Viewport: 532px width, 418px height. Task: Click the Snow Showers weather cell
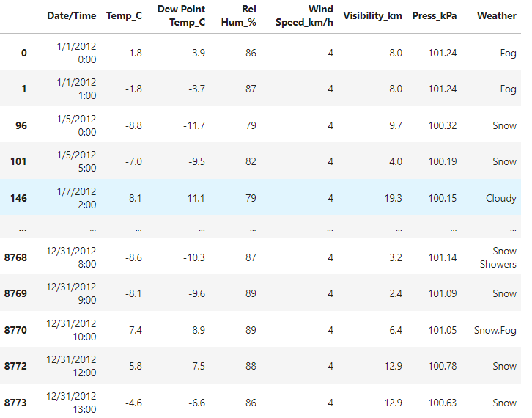click(498, 257)
